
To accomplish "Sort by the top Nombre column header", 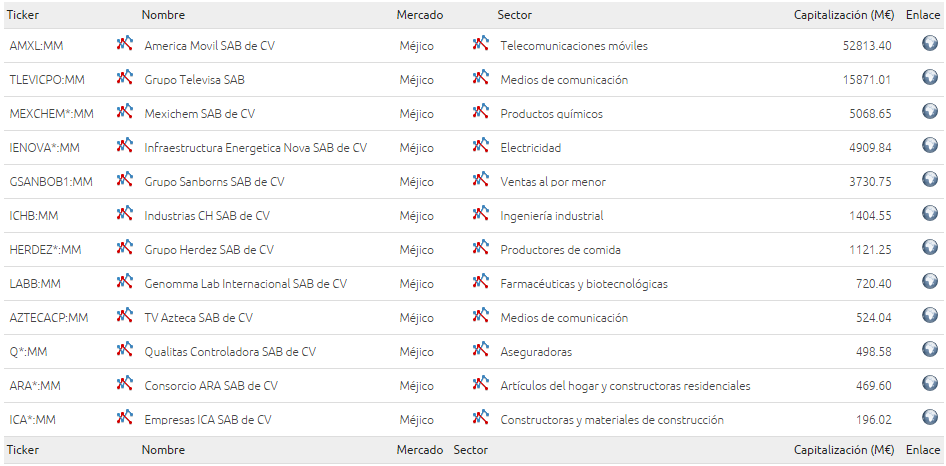I will point(163,15).
